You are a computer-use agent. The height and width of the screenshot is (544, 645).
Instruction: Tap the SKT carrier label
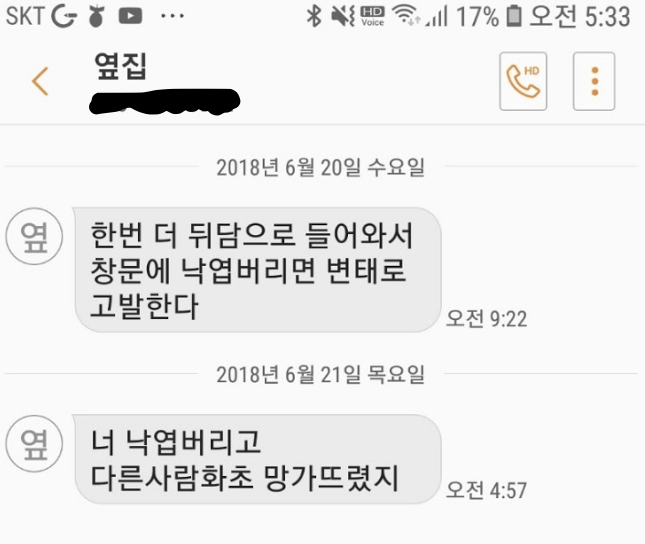[25, 16]
